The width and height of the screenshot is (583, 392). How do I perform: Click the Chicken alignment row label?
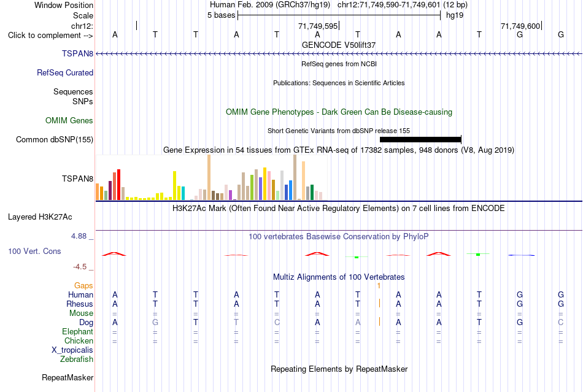tap(79, 340)
